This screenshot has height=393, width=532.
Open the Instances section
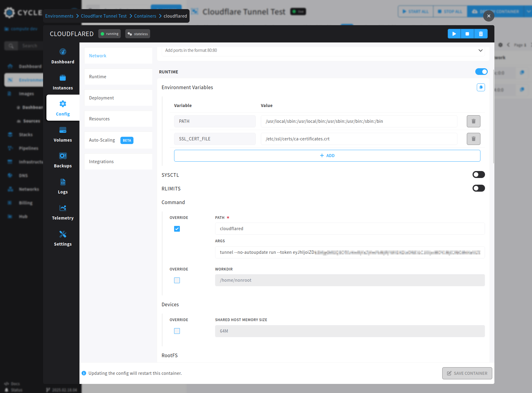click(x=63, y=82)
